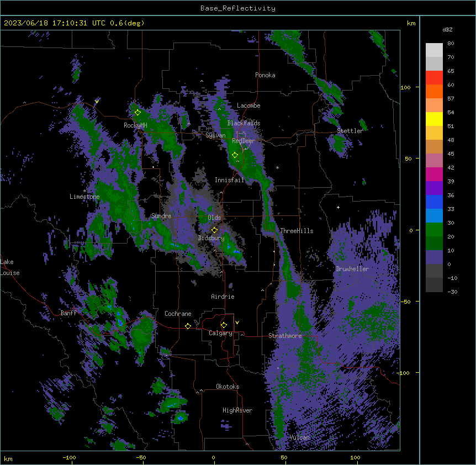Click the Didsbury label
This screenshot has height=465, width=476.
coord(211,238)
